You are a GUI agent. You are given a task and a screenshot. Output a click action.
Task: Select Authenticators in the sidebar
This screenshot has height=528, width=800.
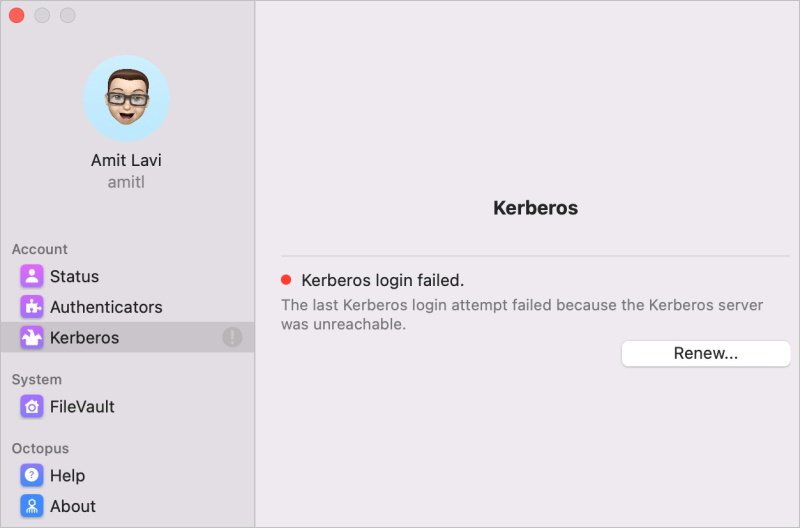[x=128, y=307]
